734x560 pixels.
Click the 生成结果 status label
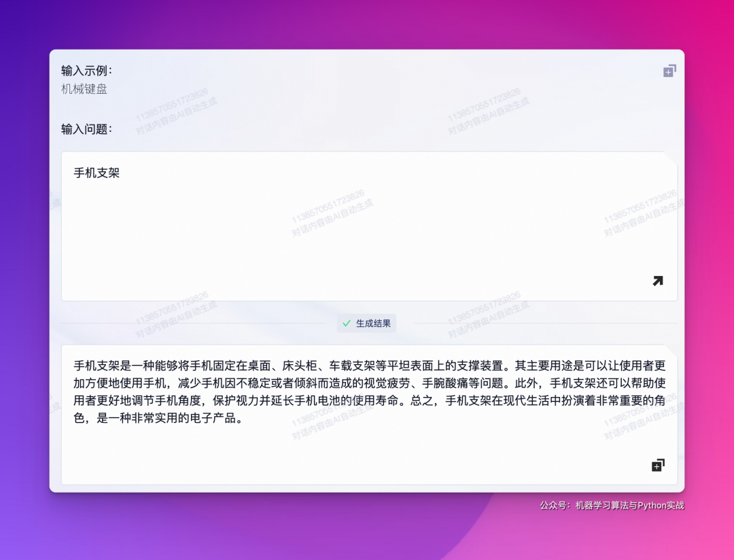[x=366, y=323]
